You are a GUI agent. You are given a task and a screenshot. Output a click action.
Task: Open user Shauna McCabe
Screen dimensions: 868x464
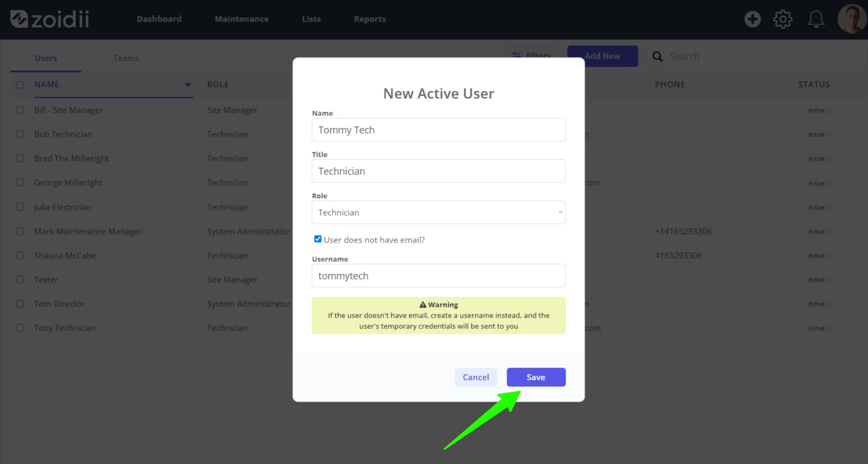coord(65,255)
